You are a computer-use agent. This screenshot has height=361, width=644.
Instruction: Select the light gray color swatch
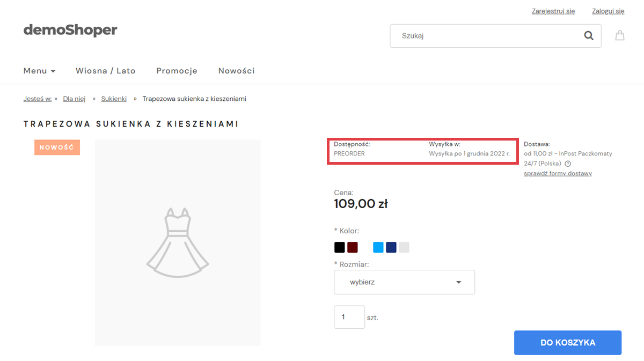404,247
